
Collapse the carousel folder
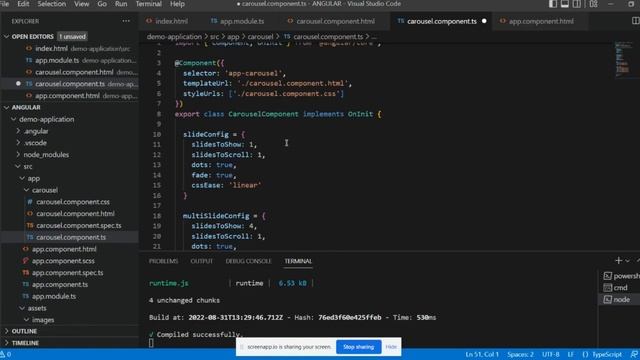44,190
